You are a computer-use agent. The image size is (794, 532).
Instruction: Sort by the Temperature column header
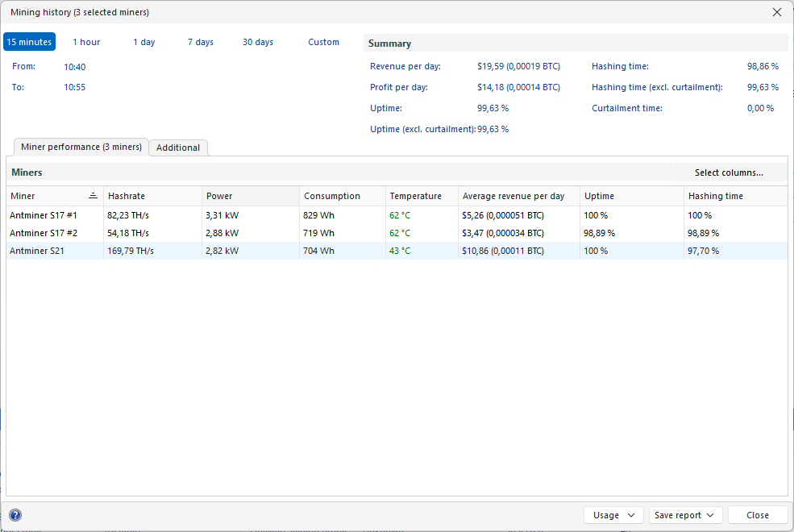click(x=422, y=196)
